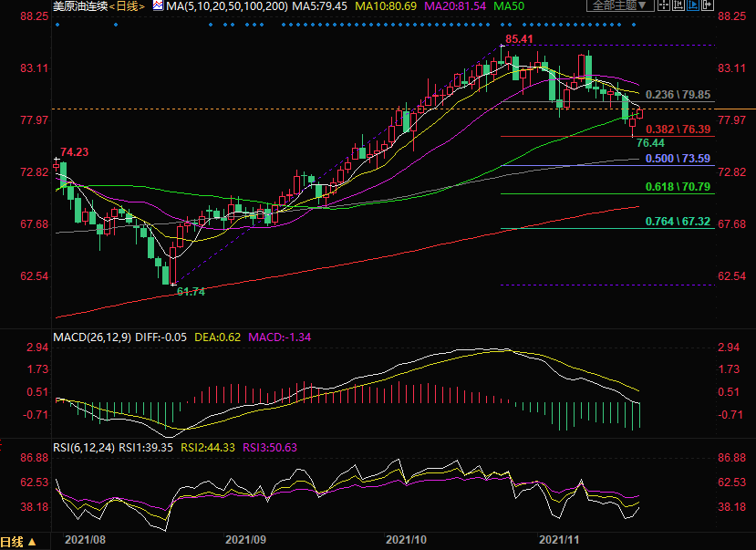Click the first blue event dot at top left
Screen dimensions: 756x550
57,25
